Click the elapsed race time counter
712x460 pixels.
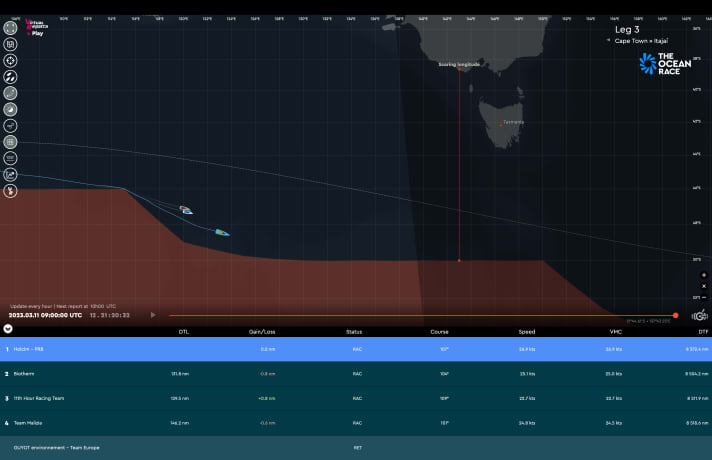(x=109, y=315)
